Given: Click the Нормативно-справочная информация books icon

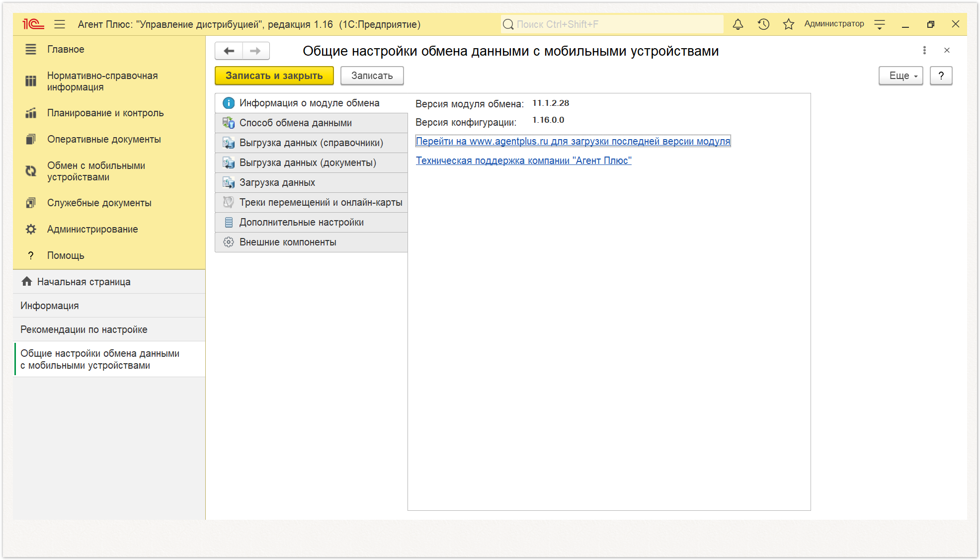Looking at the screenshot, I should click(31, 81).
